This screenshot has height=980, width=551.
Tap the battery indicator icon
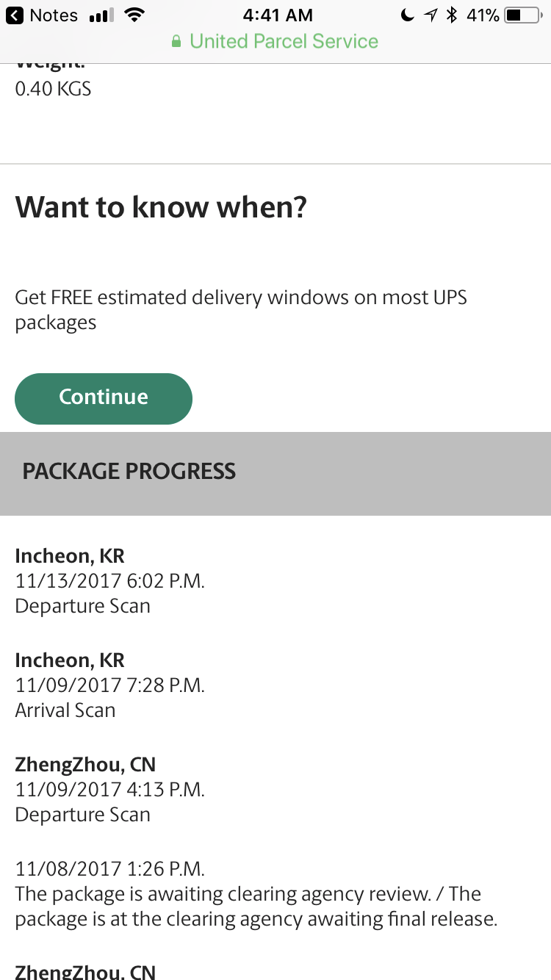(x=524, y=15)
